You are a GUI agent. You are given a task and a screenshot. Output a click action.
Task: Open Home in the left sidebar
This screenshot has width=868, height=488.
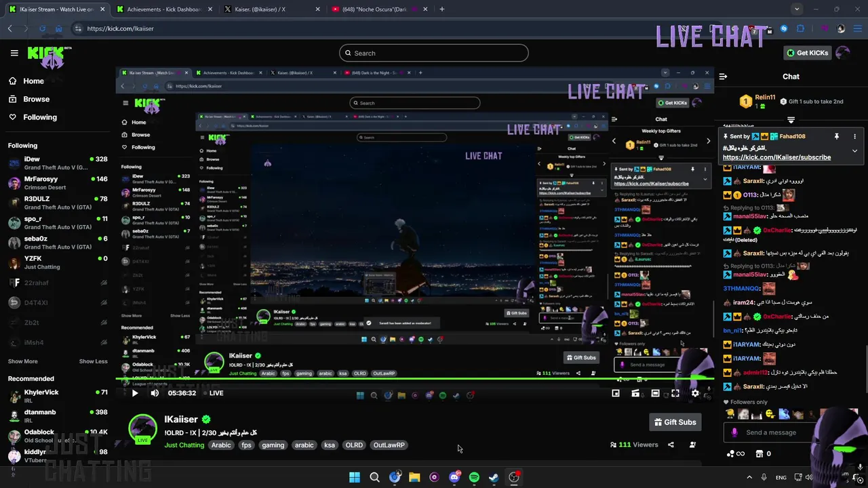[x=33, y=81]
